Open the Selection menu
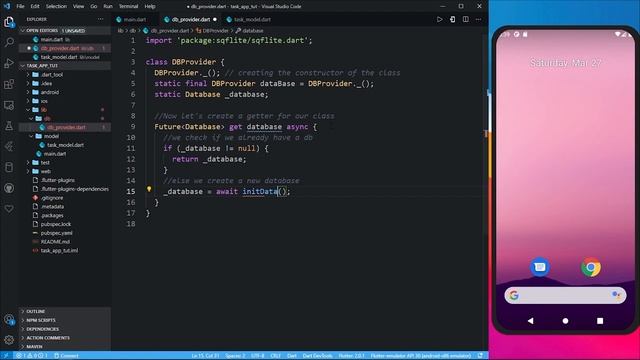This screenshot has height=360, width=640. (x=56, y=6)
